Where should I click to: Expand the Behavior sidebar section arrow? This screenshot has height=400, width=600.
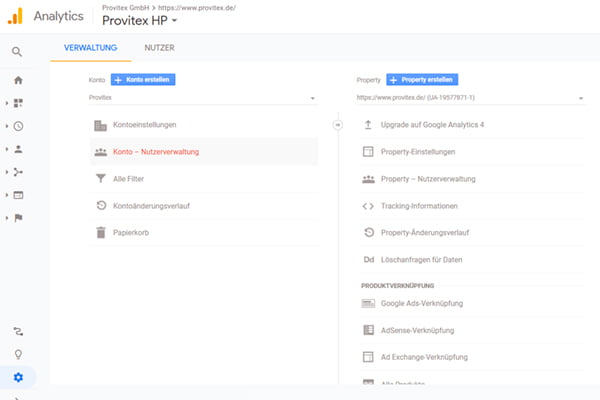click(x=7, y=195)
